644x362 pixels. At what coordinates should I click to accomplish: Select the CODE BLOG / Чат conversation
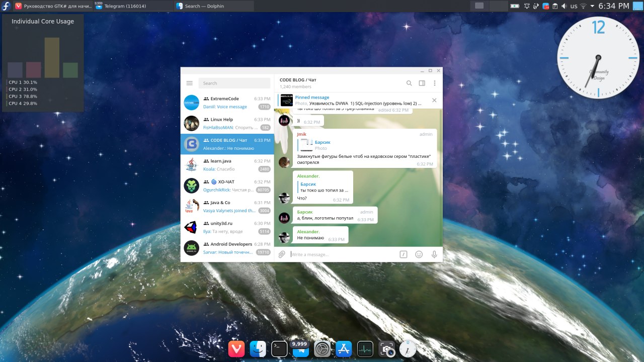coord(227,144)
